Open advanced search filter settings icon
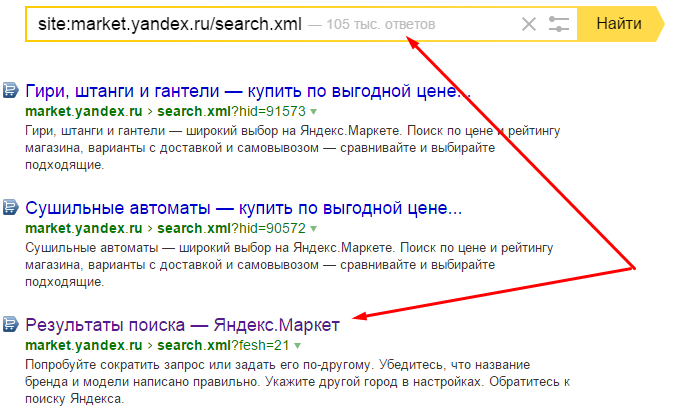Viewport: 686px width, 417px height. coord(559,24)
